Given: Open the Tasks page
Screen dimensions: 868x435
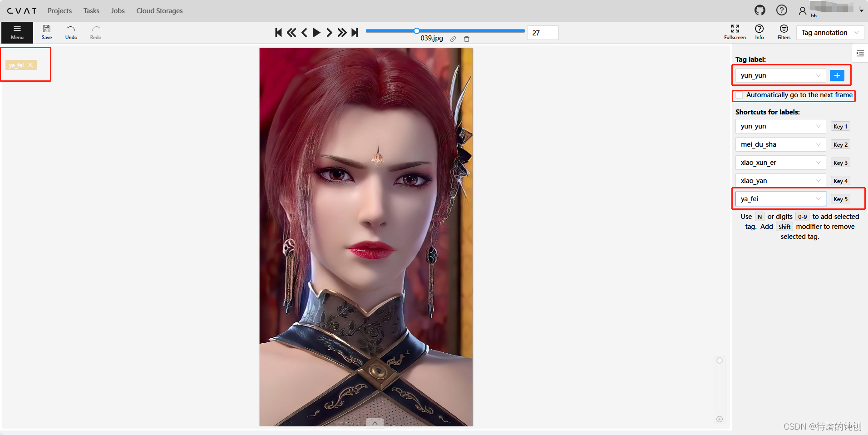Looking at the screenshot, I should pyautogui.click(x=91, y=10).
